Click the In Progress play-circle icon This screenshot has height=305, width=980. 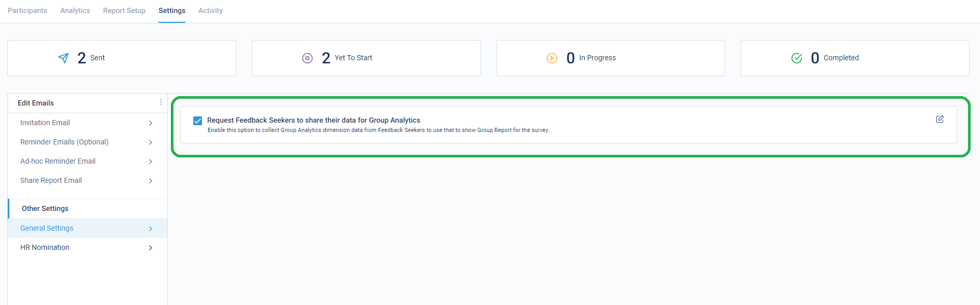click(x=552, y=58)
